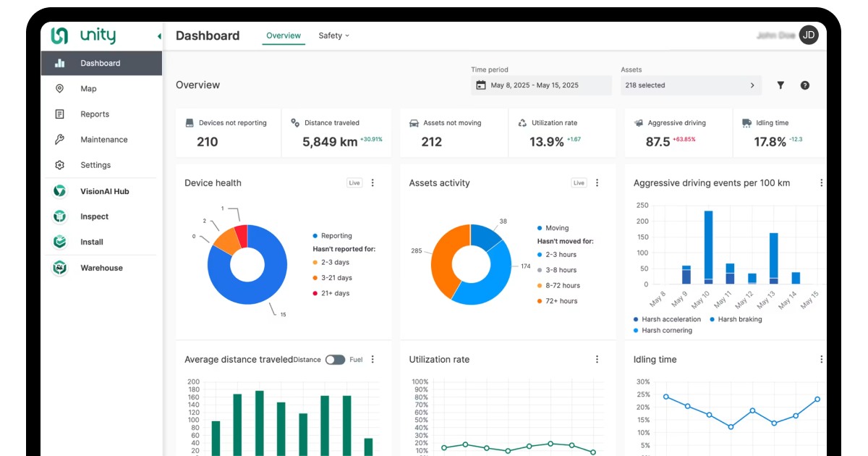Click the Idling time truck icon
Image resolution: width=868 pixels, height=456 pixels.
coord(746,123)
